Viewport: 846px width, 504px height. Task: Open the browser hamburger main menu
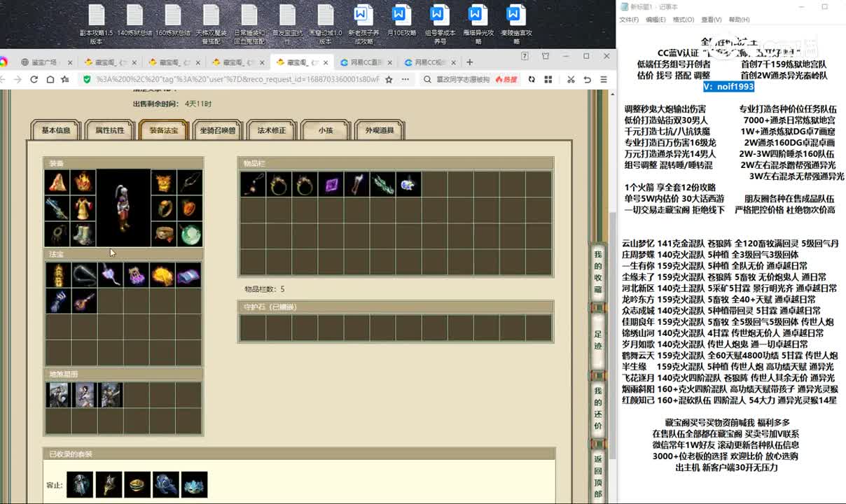603,80
